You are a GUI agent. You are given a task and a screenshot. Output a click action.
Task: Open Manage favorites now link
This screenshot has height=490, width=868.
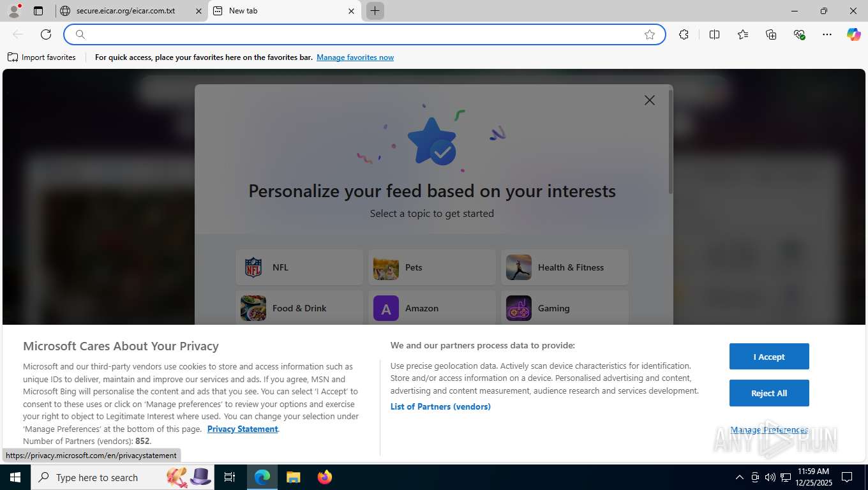pyautogui.click(x=355, y=57)
